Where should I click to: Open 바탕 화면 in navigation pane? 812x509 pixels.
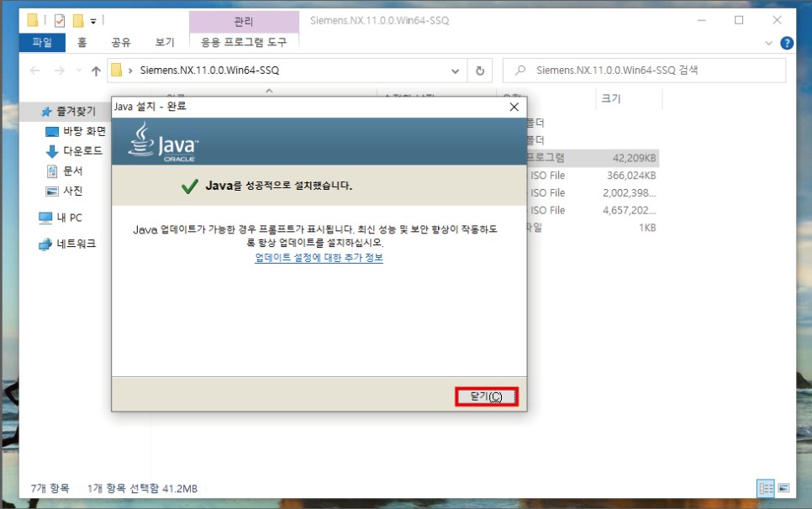(84, 131)
